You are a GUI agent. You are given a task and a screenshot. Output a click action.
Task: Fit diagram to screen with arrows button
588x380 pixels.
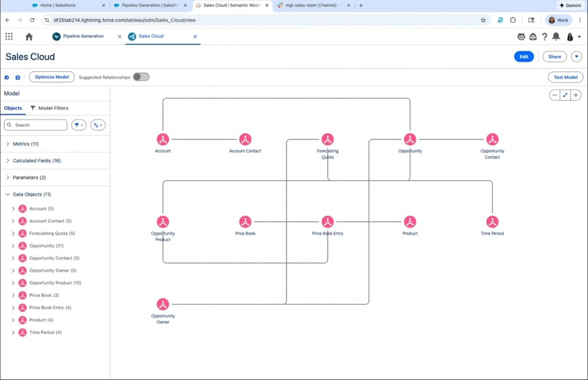click(565, 95)
